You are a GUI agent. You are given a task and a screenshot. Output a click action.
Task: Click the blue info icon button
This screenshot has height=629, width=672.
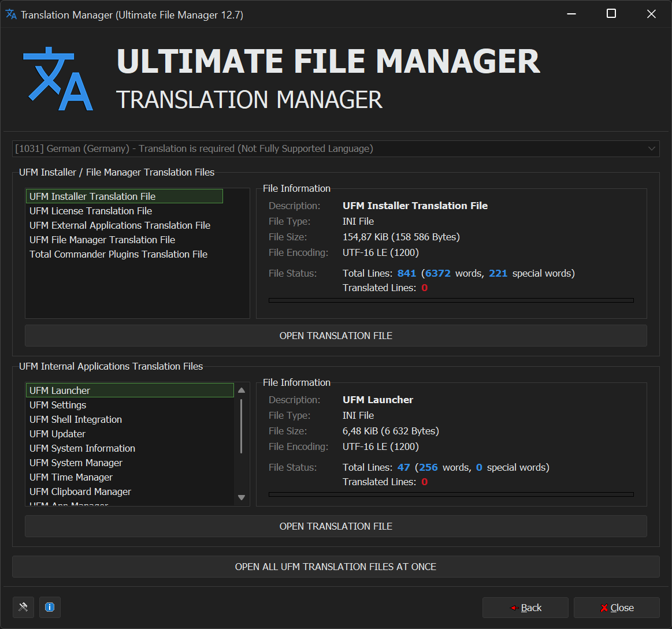50,607
